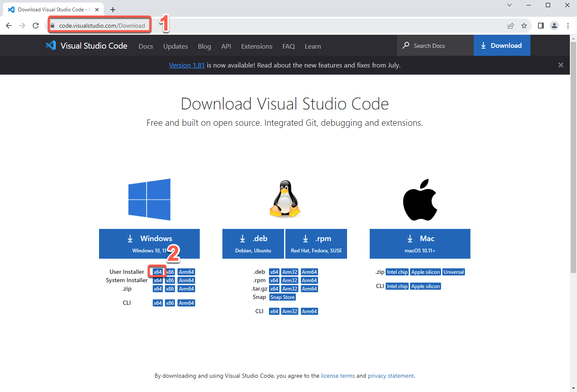The image size is (577, 392).
Task: Expand the tab search chevron in title bar
Action: pyautogui.click(x=509, y=5)
